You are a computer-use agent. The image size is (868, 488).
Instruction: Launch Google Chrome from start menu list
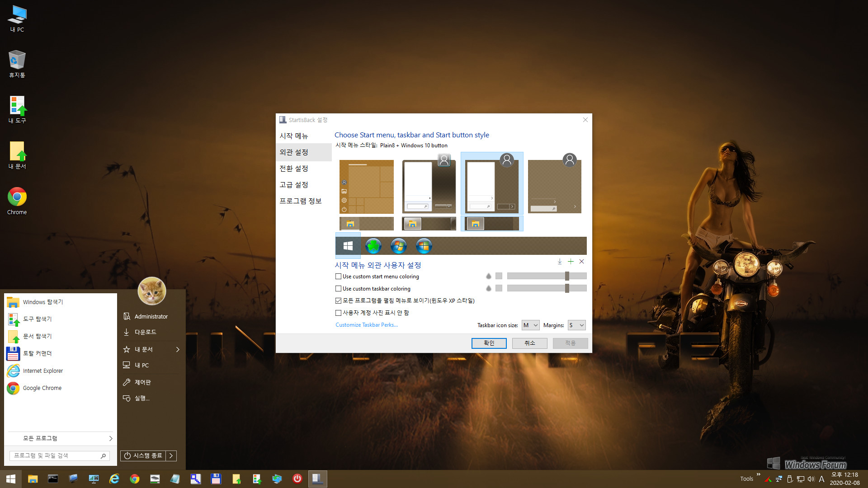[61, 388]
